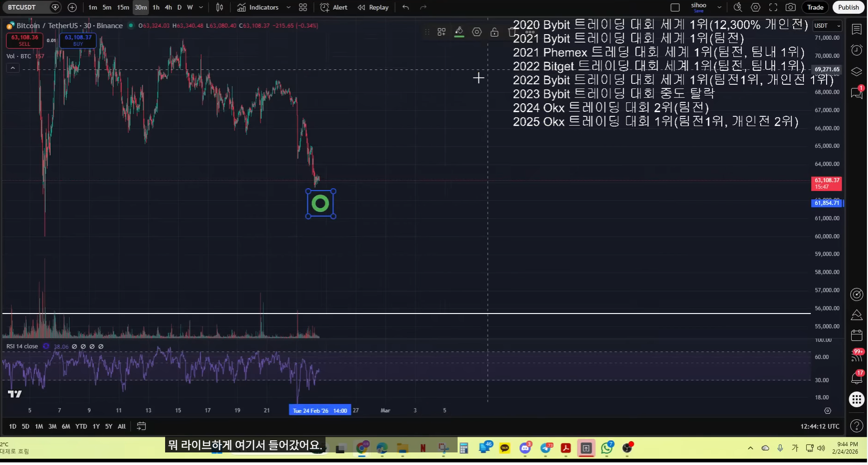
Task: Open the watchlist panel icon
Action: pyautogui.click(x=856, y=29)
